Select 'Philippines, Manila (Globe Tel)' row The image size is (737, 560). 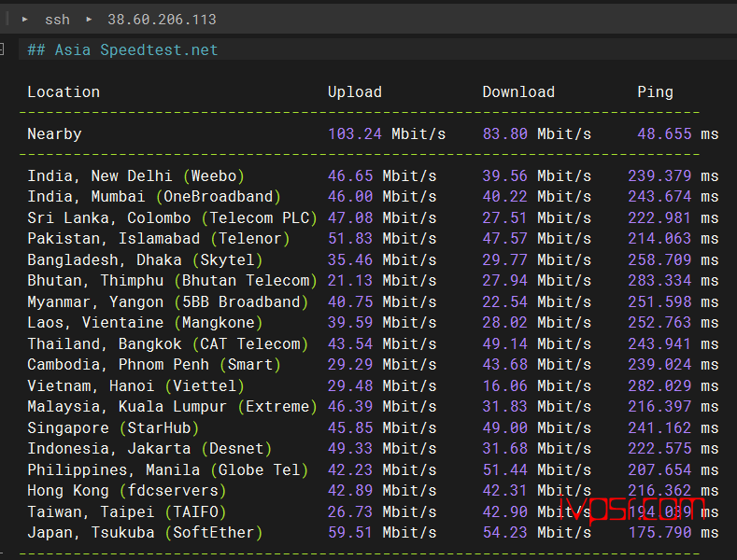point(373,469)
